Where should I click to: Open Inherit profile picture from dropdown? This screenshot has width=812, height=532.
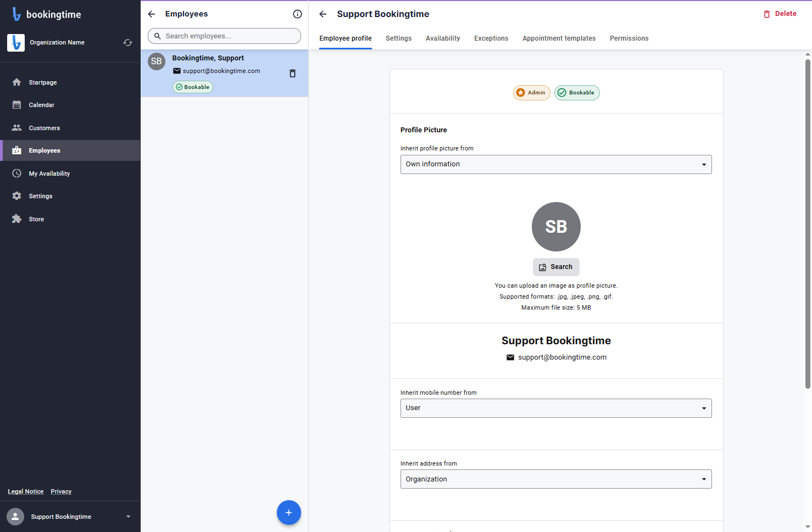[556, 165]
